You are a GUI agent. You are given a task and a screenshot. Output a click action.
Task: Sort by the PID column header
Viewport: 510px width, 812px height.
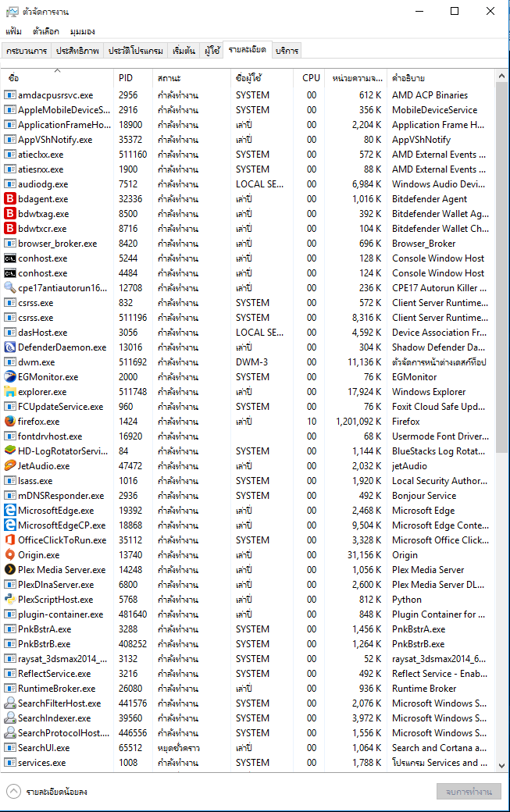133,77
